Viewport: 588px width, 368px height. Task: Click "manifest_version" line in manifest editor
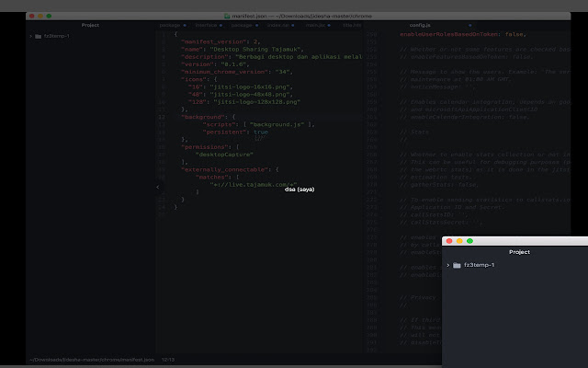click(220, 41)
